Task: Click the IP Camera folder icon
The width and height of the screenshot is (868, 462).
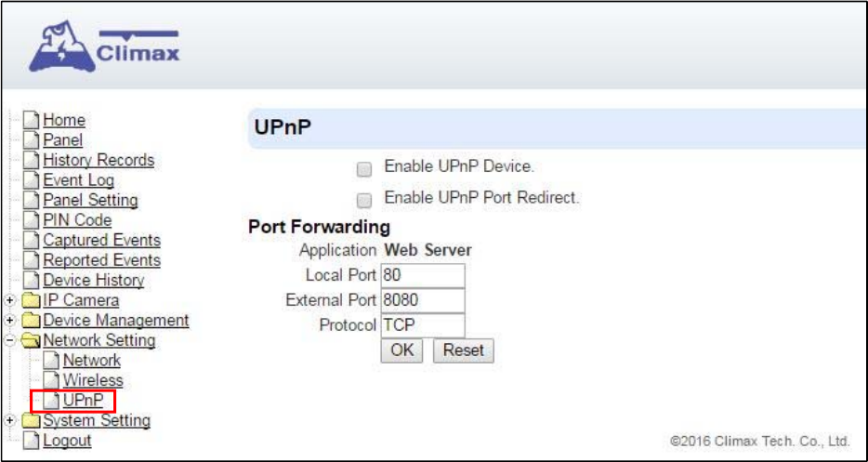Action: point(31,301)
